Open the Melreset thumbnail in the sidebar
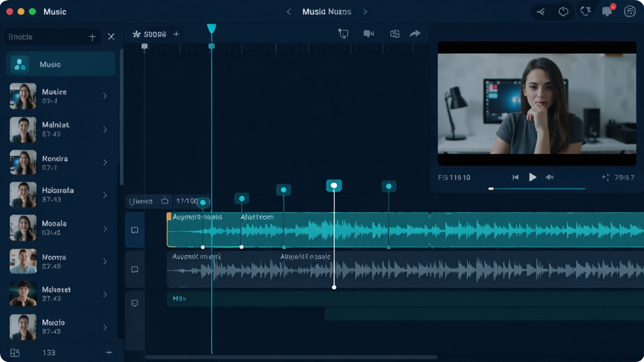644x362 pixels. [x=23, y=294]
